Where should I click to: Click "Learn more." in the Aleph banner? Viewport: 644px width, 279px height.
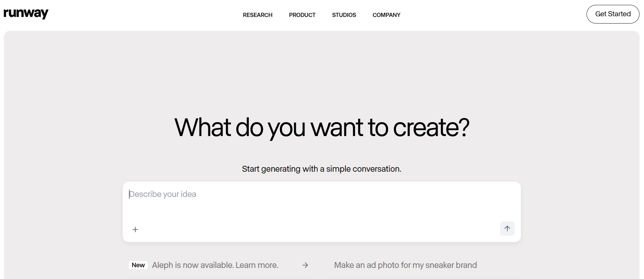[x=257, y=265]
